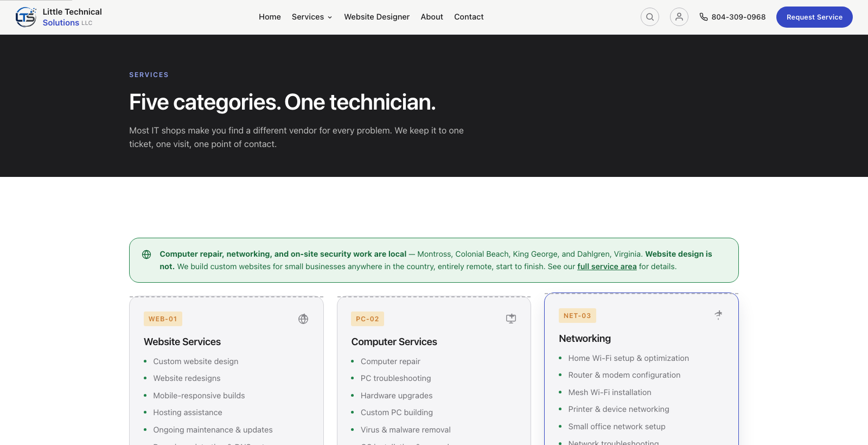Go to Home menu item
Screen dimensions: 868x445
pos(270,17)
